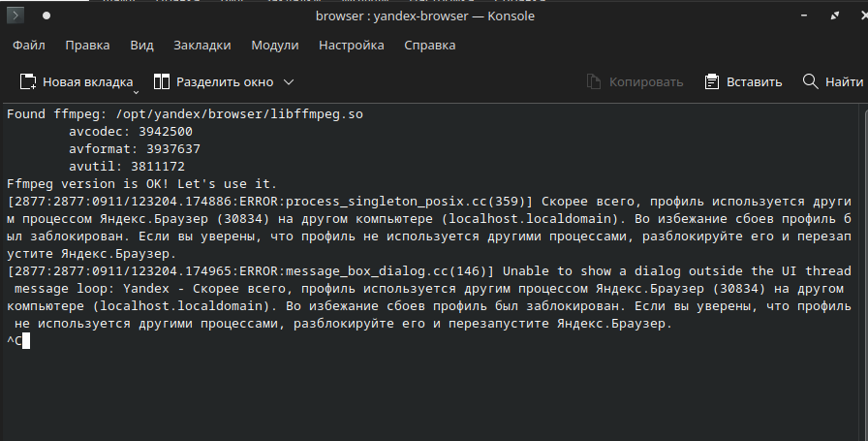868x441 pixels.
Task: Click the Копировать toolbar button
Action: 635,82
